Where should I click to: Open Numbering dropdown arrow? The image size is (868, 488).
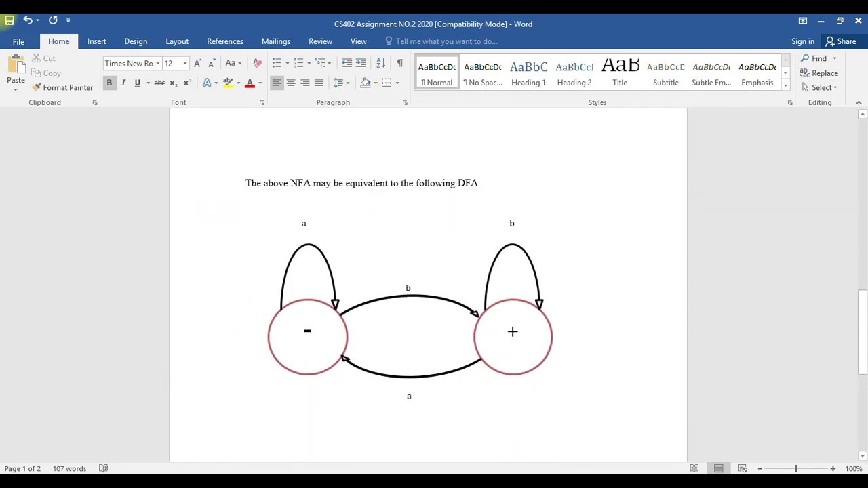309,63
